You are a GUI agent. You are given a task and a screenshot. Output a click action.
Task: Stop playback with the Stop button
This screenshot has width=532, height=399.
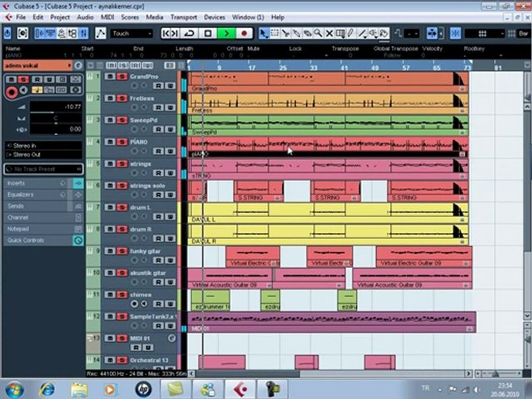pos(208,33)
